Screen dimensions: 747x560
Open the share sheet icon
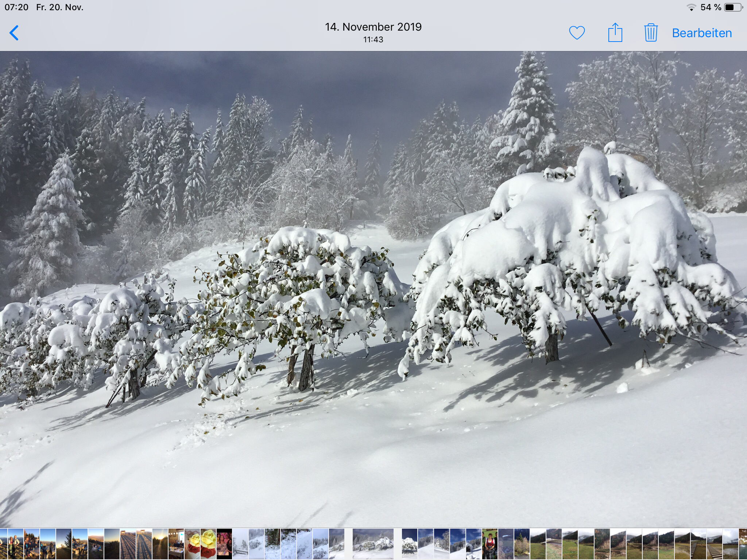615,32
